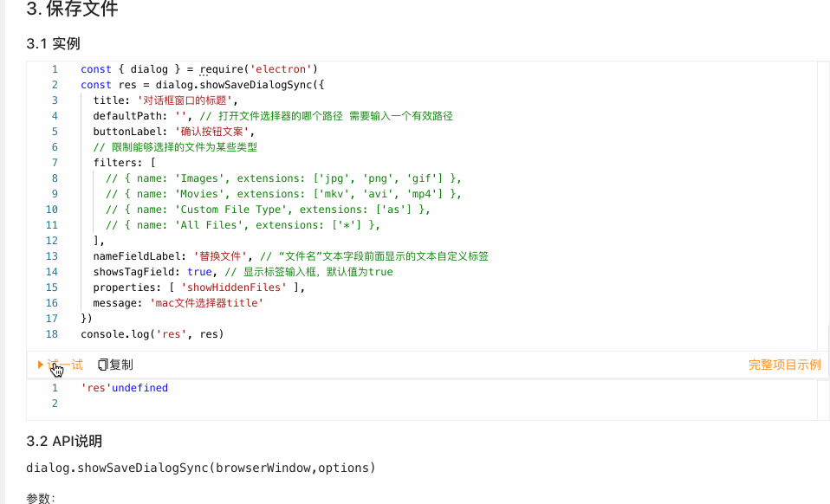Image resolution: width=830 pixels, height=504 pixels.
Task: Copy the code using the 复制 control
Action: (x=117, y=364)
